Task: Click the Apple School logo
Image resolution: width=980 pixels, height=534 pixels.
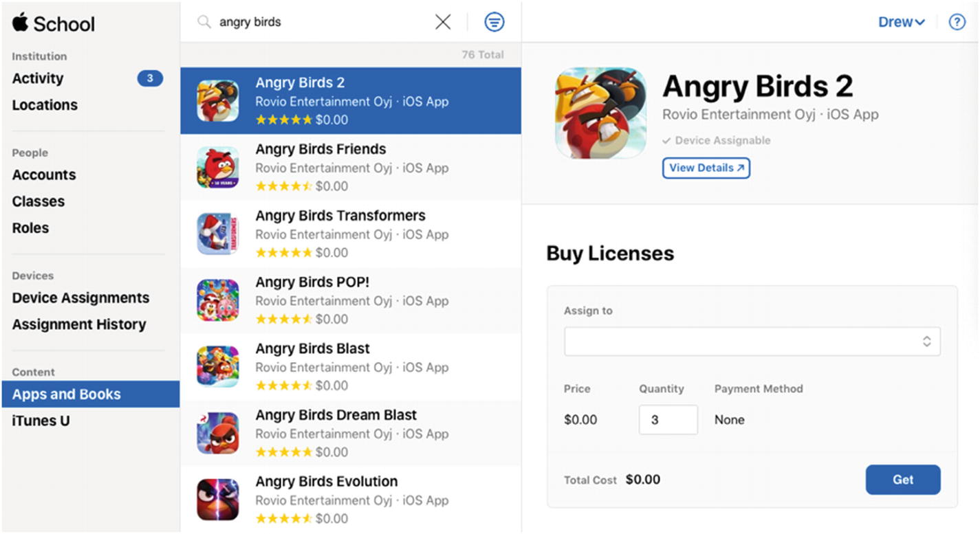Action: click(53, 23)
